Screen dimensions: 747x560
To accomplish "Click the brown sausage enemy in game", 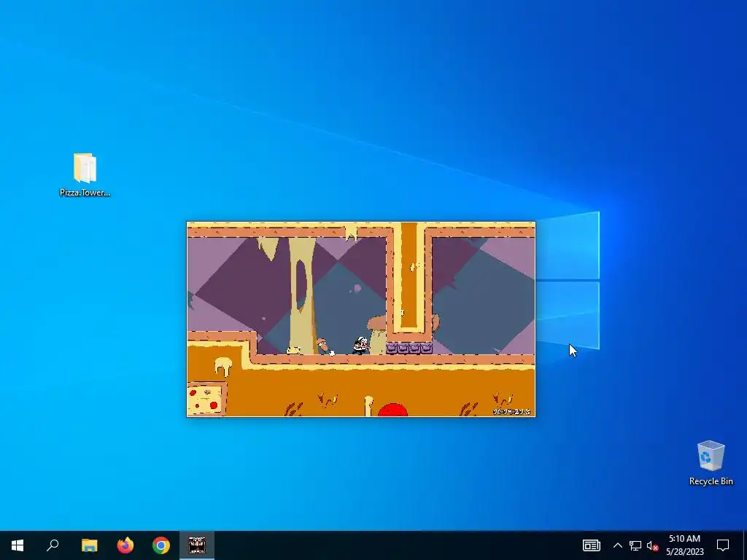I will (x=325, y=346).
